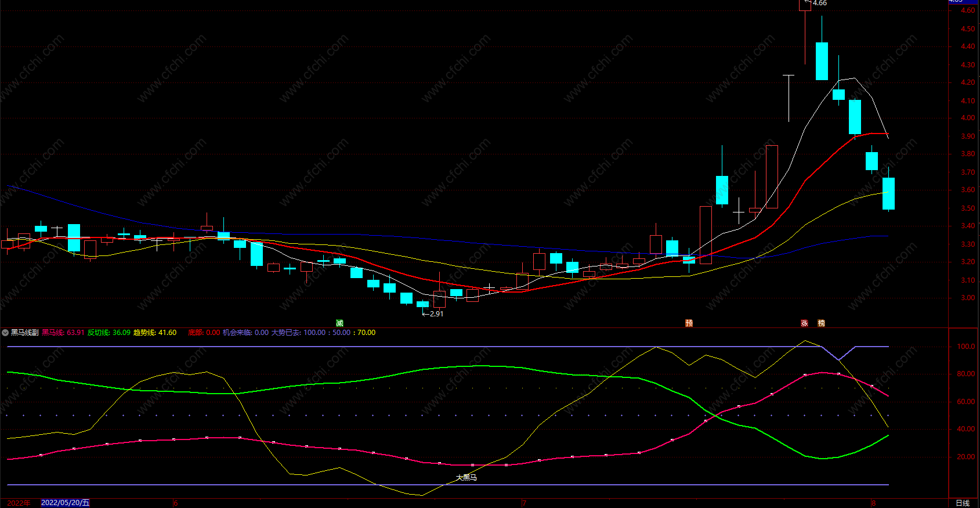Click the large red candlestick near 3.80
Viewport: 980px width, 508px height.
[x=772, y=176]
